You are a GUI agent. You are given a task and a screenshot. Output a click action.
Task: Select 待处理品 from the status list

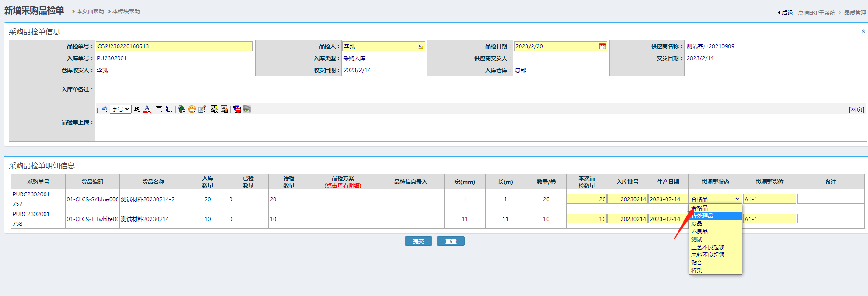(703, 216)
